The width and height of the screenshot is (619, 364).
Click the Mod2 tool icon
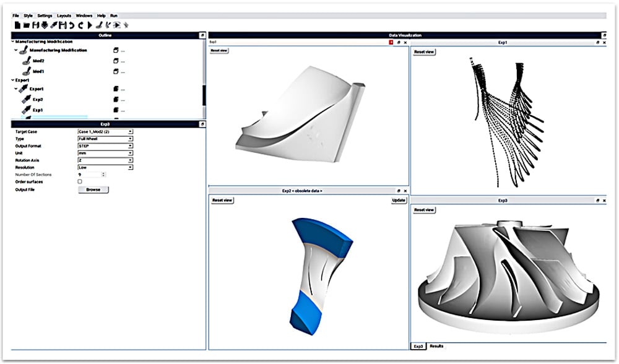click(27, 61)
